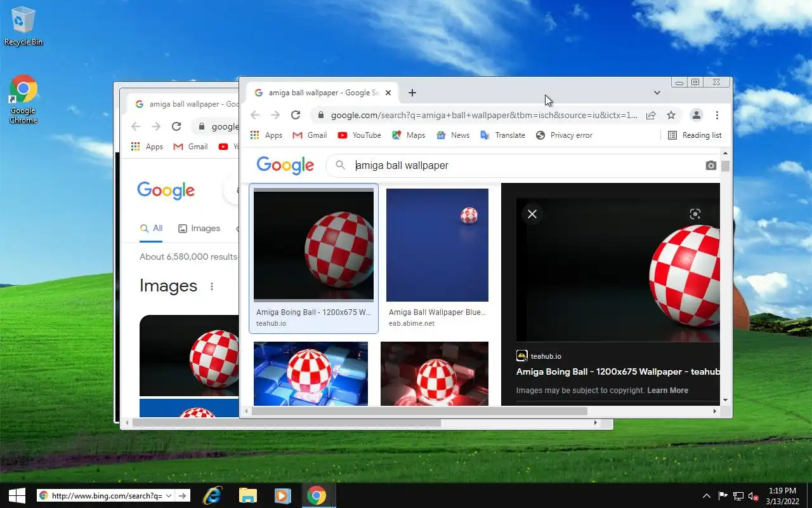Close the image preview panel
This screenshot has width=812, height=508.
(x=532, y=214)
